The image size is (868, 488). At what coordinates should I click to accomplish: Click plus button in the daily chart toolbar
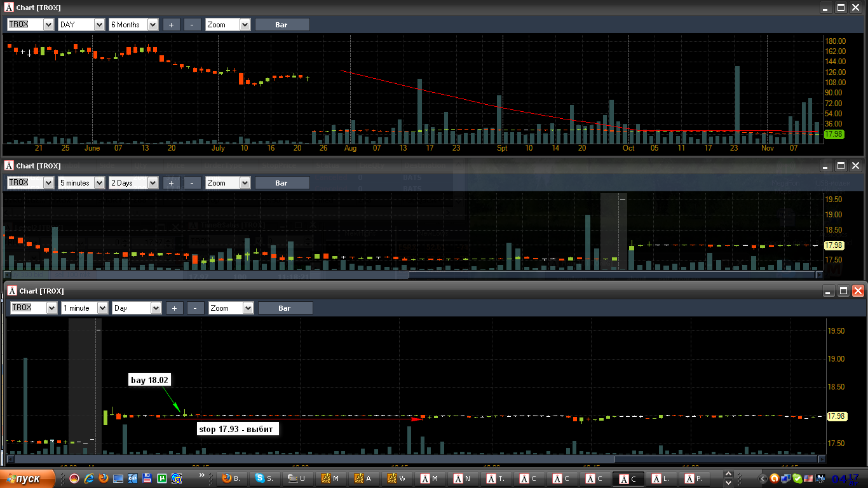(x=171, y=25)
